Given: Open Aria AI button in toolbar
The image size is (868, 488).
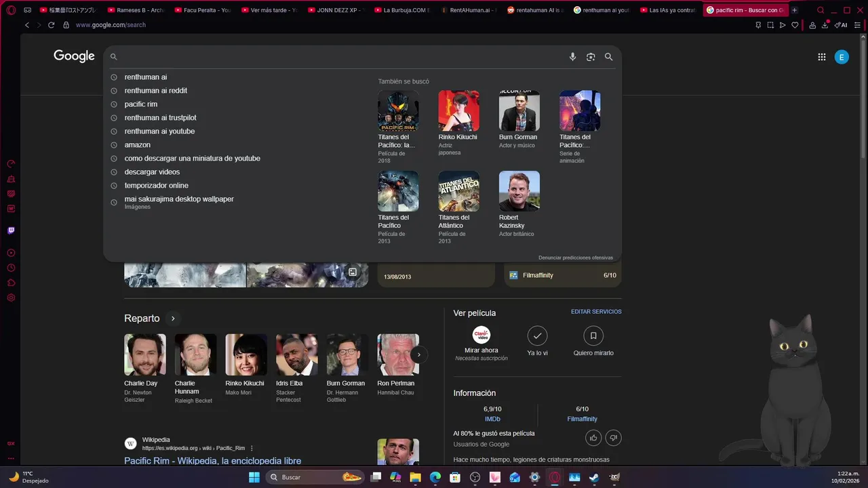Looking at the screenshot, I should pyautogui.click(x=841, y=25).
